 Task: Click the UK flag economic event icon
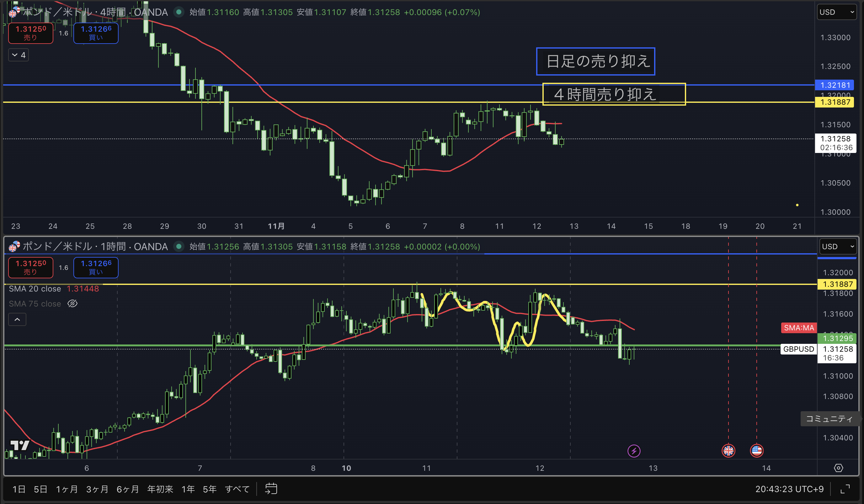pos(728,451)
